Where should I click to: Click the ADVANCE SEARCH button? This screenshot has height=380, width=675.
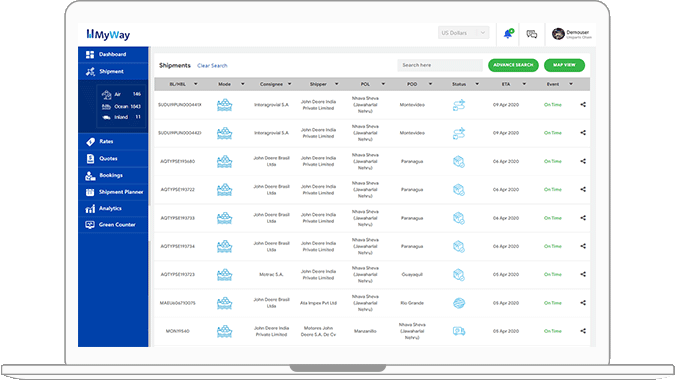(x=513, y=65)
